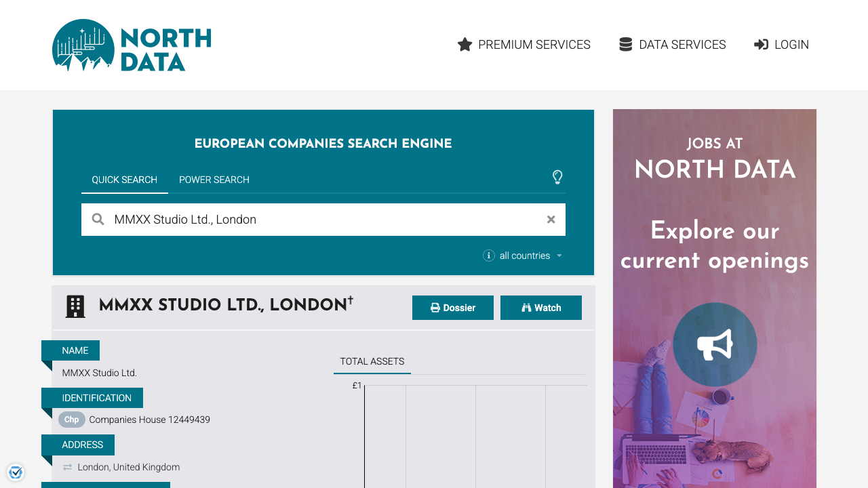Image resolution: width=868 pixels, height=488 pixels.
Task: Click the Premium Services star icon
Action: [465, 45]
